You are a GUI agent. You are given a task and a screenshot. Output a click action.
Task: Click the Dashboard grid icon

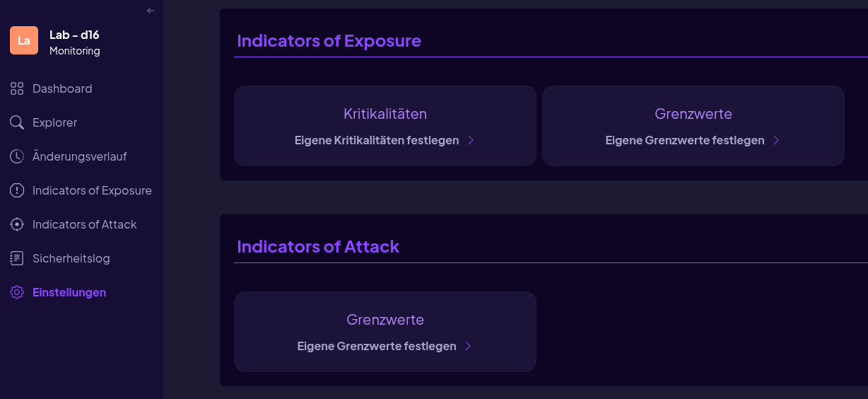point(17,88)
